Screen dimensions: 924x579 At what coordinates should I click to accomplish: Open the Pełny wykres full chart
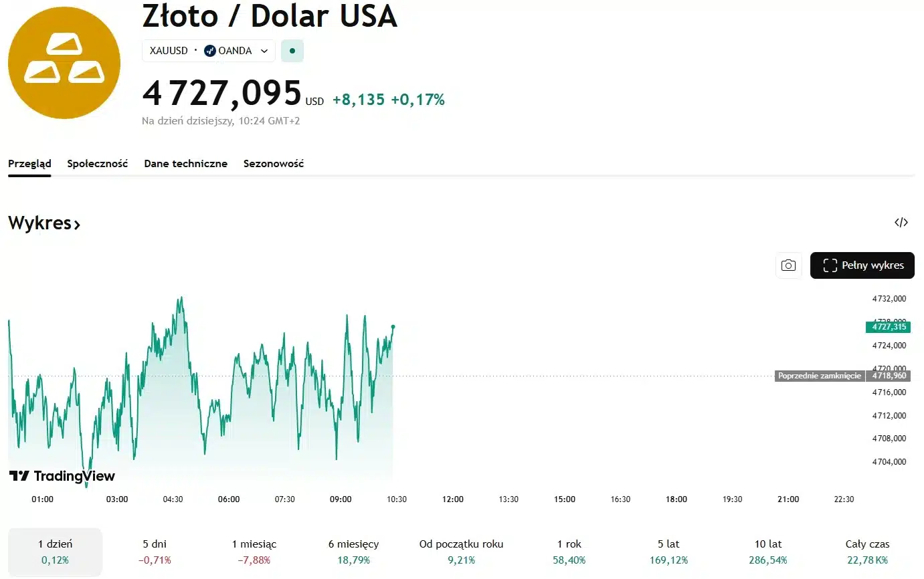pos(862,265)
